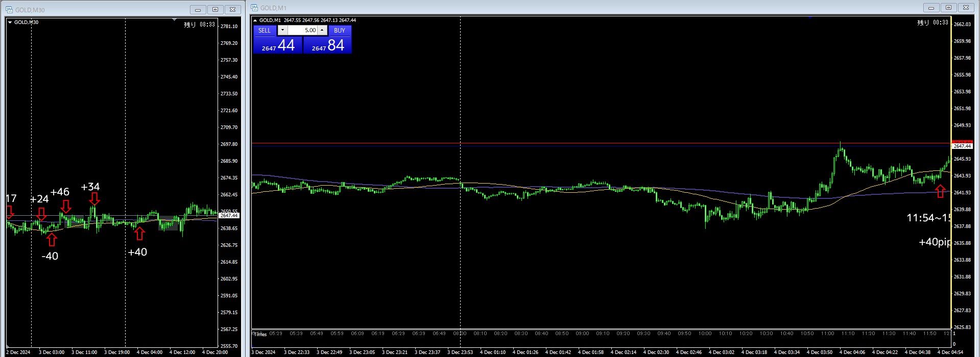Click date 4 Dec 04:54 on M1 time axis

pyautogui.click(x=950, y=352)
